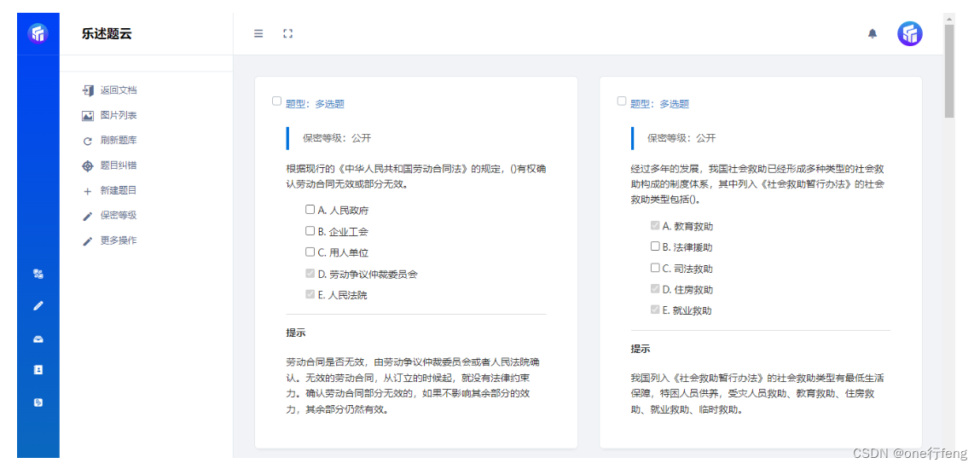
Task: Click 保密等级:公开 in first card
Action: pos(337,139)
